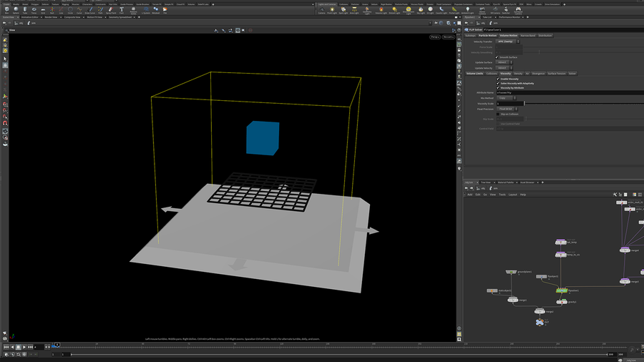The width and height of the screenshot is (644, 362).
Task: Add an Area Light from the shelf
Action: [354, 10]
